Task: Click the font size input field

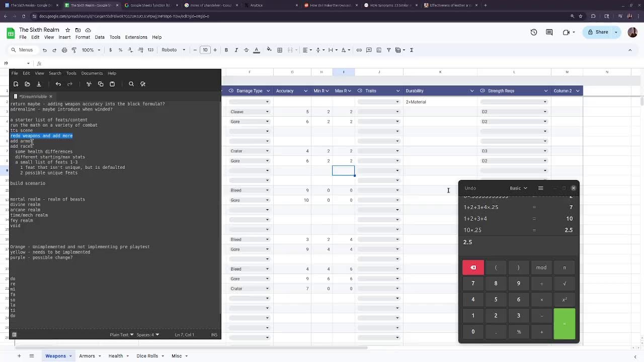Action: 205,50
